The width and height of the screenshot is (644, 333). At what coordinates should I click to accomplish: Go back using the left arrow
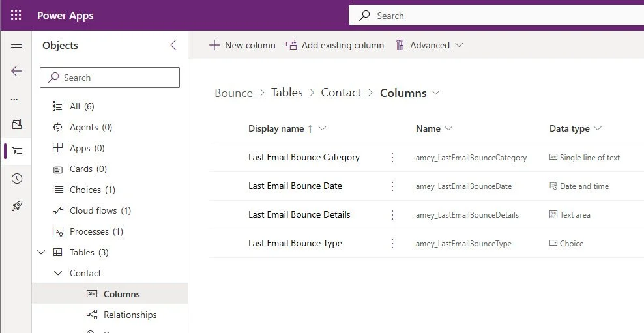pyautogui.click(x=16, y=71)
